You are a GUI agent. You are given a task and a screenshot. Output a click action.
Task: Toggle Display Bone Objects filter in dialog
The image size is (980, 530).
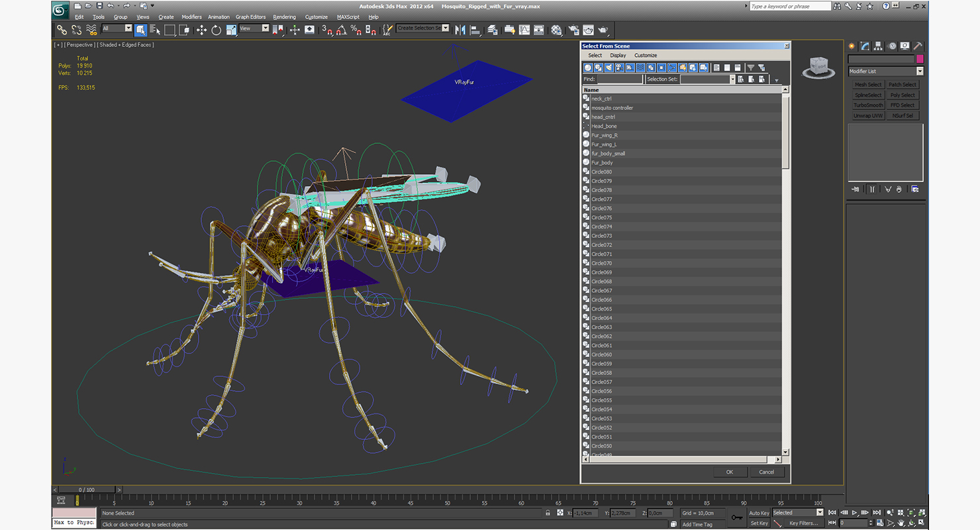(x=671, y=68)
